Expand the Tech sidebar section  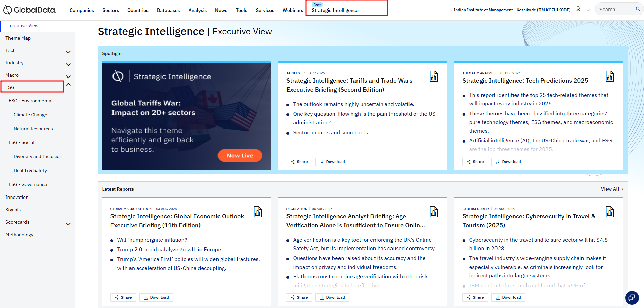[x=68, y=52]
